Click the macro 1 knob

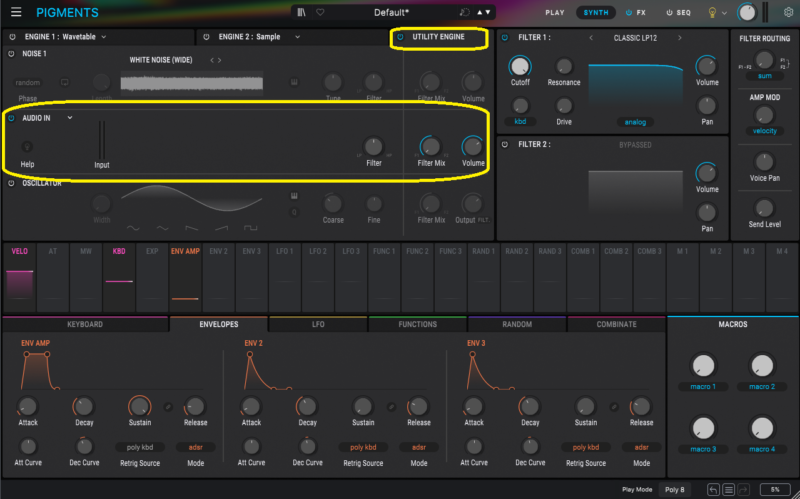pos(703,366)
